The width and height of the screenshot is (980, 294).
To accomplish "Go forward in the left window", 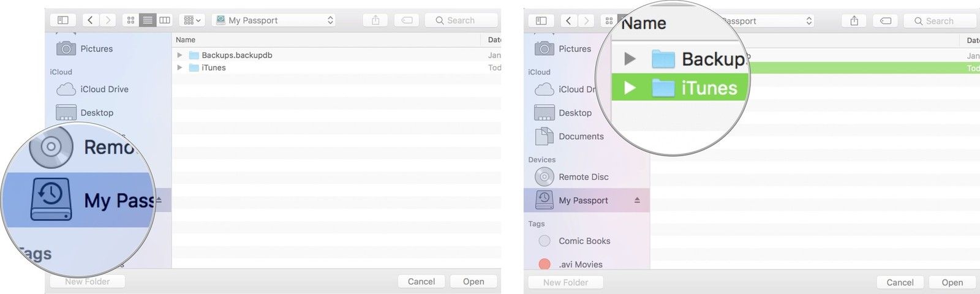I will (x=108, y=20).
